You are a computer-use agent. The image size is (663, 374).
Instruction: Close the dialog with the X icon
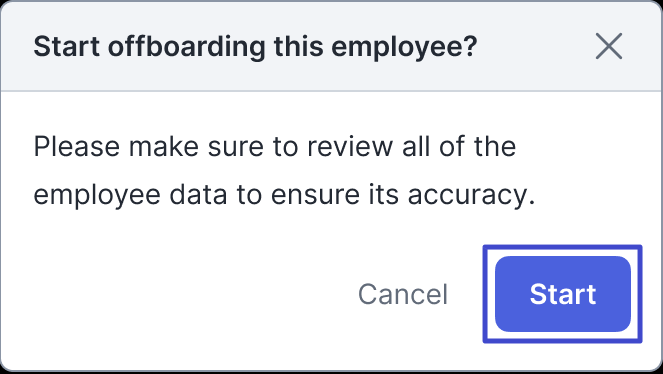tap(609, 46)
